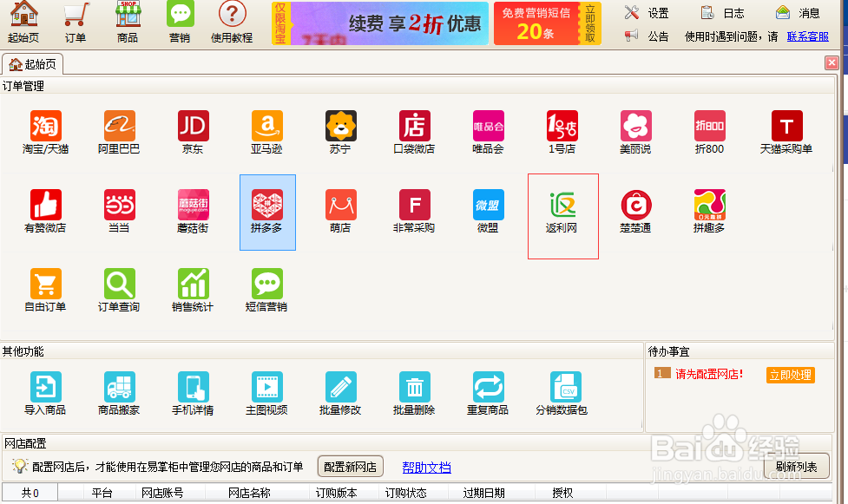This screenshot has height=504, width=848.
Task: Click the 授权 column header
Action: tap(562, 493)
